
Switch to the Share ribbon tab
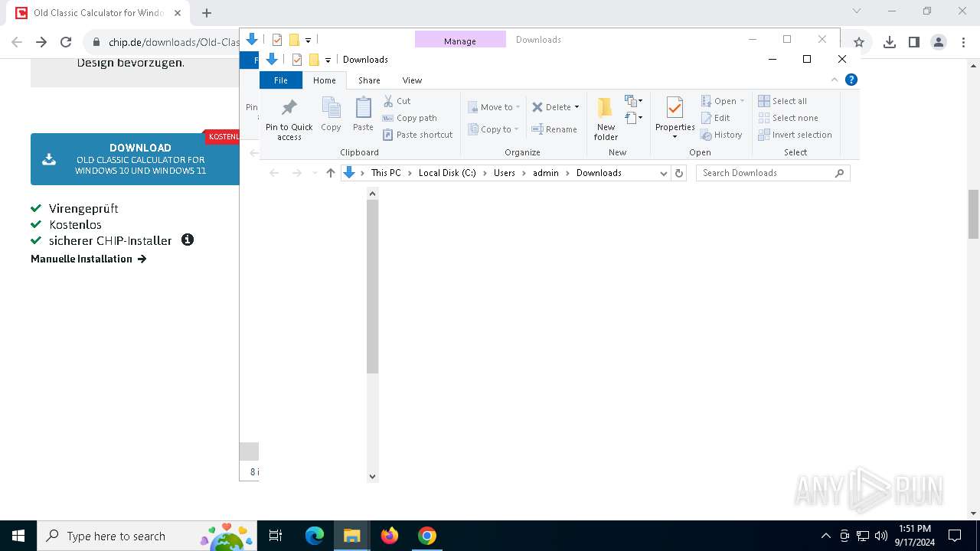(x=369, y=80)
